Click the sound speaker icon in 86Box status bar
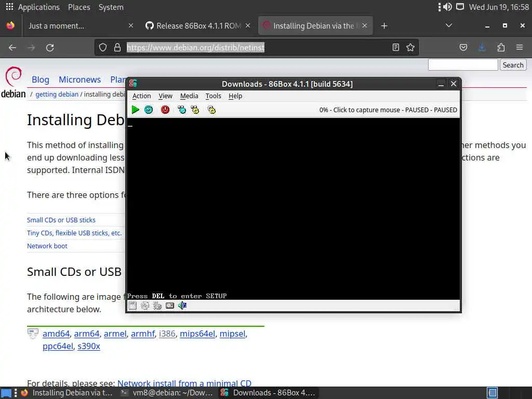The width and height of the screenshot is (532, 399). pyautogui.click(x=182, y=305)
